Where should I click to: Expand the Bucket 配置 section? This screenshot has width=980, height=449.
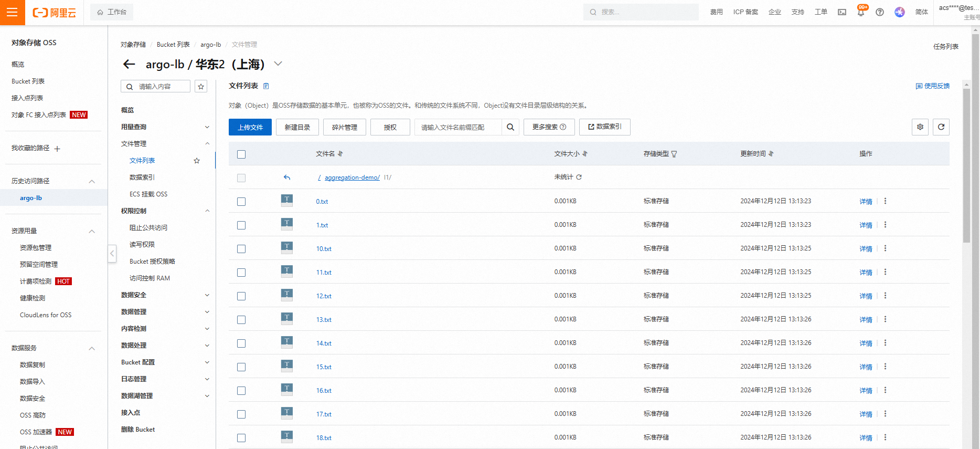[x=207, y=362]
